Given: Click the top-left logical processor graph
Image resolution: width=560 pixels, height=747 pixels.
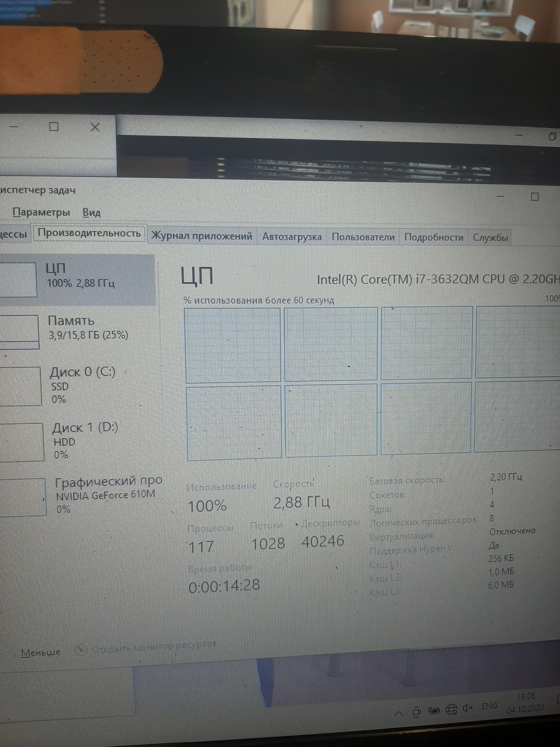Looking at the screenshot, I should coord(233,345).
